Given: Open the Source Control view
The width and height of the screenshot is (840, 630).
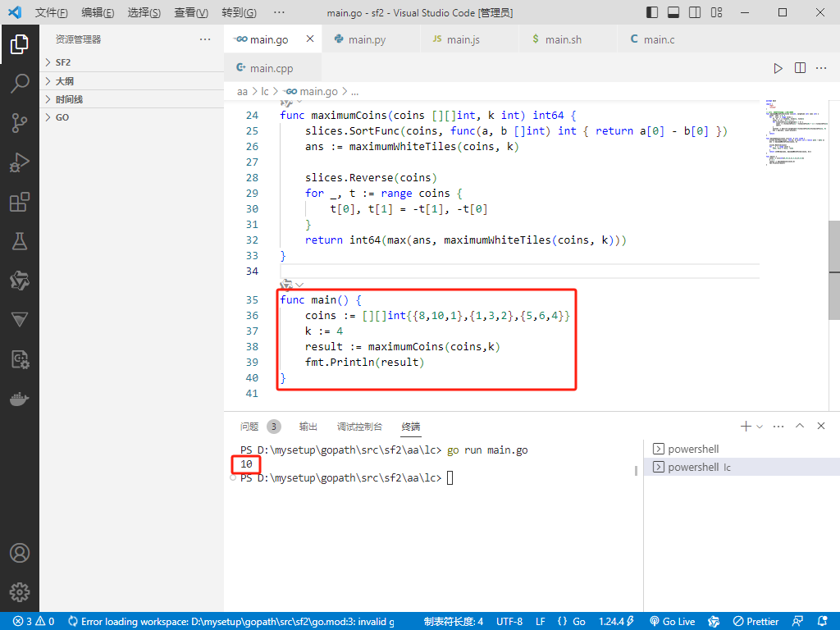Looking at the screenshot, I should (x=20, y=123).
